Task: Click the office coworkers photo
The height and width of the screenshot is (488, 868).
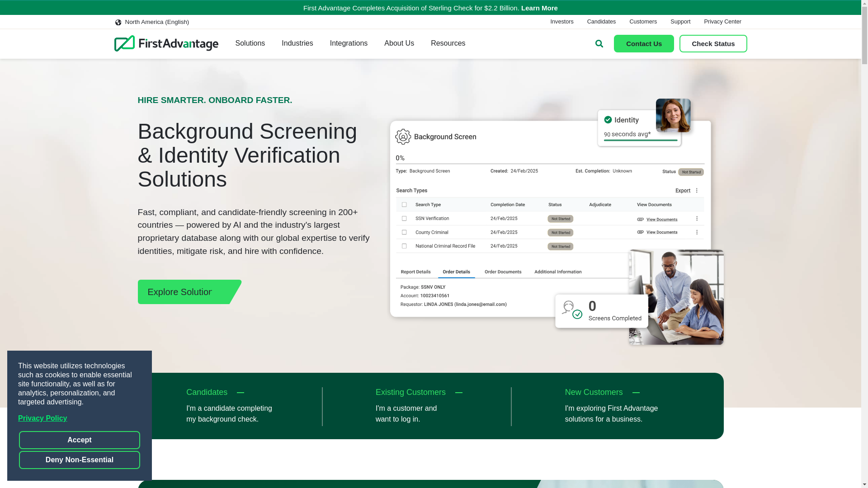Action: click(x=676, y=297)
